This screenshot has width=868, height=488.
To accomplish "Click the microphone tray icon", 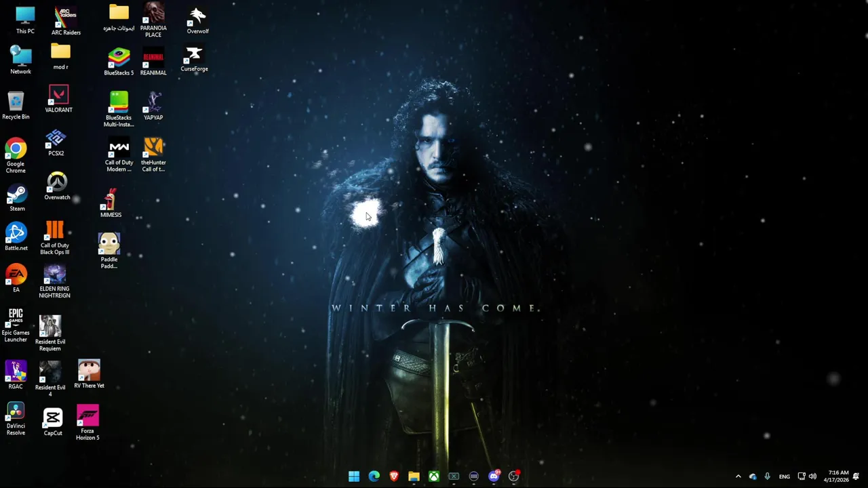I will coord(767,476).
